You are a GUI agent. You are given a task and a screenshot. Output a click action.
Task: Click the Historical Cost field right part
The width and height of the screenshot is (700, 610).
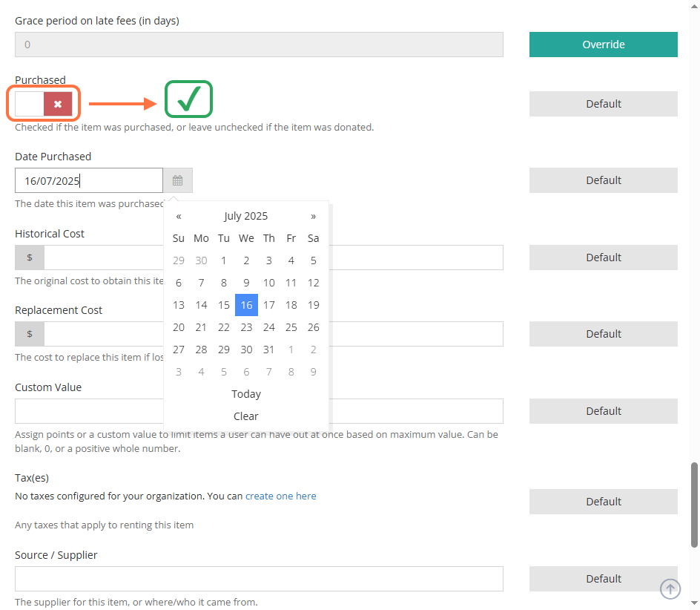[416, 258]
